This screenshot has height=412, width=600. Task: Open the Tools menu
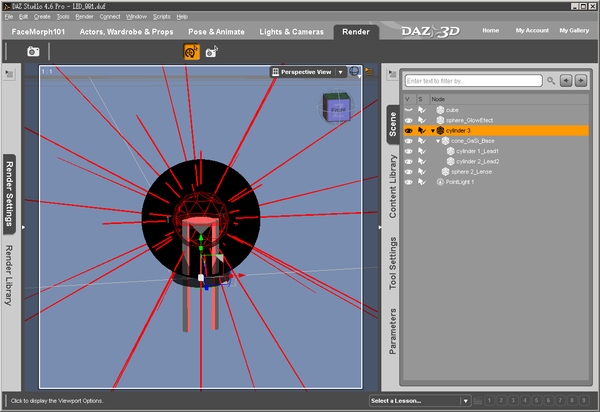[63, 17]
